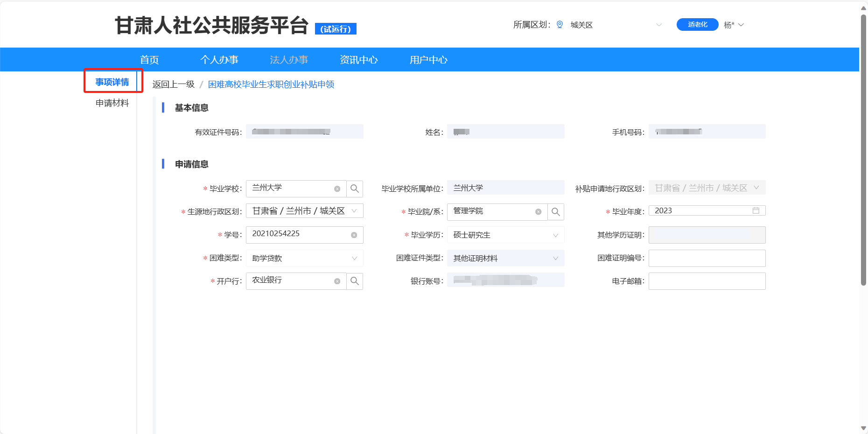
Task: Click the search icon beside 毕业院/系 field
Action: click(x=555, y=212)
